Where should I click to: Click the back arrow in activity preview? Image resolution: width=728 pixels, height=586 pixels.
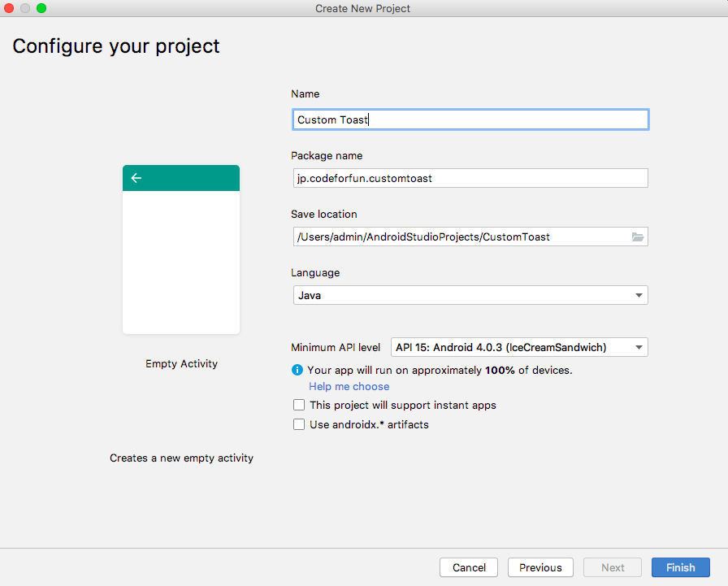136,178
